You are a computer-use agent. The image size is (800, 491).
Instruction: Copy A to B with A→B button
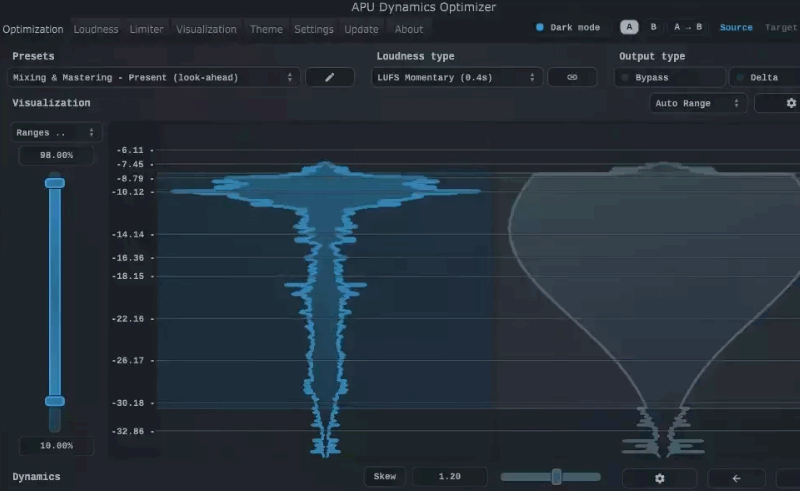(x=687, y=27)
